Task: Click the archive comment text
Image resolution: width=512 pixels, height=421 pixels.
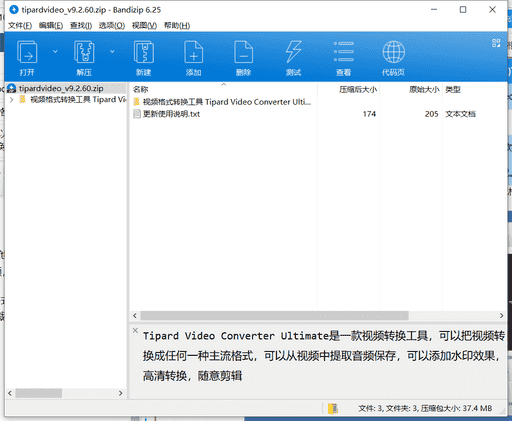Action: (323, 356)
